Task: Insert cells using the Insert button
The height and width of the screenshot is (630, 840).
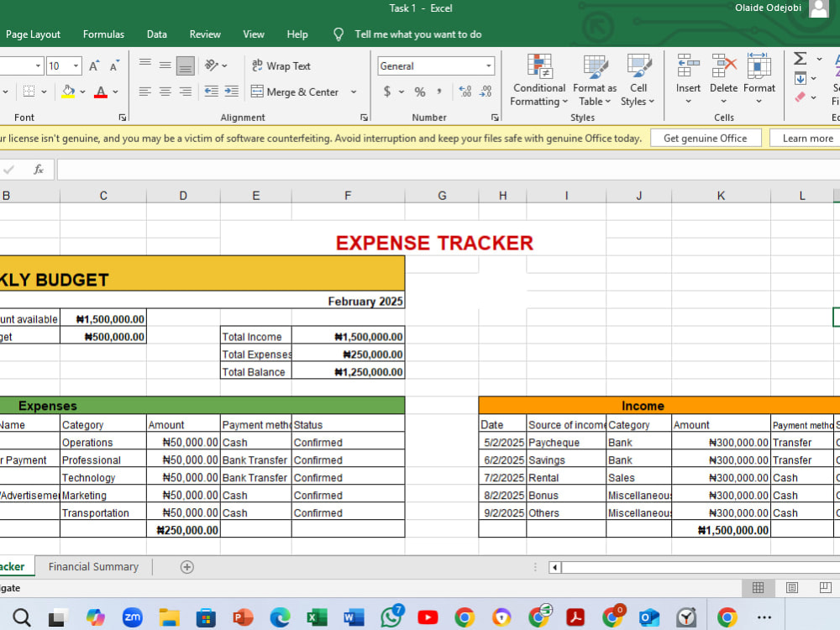Action: coord(688,81)
